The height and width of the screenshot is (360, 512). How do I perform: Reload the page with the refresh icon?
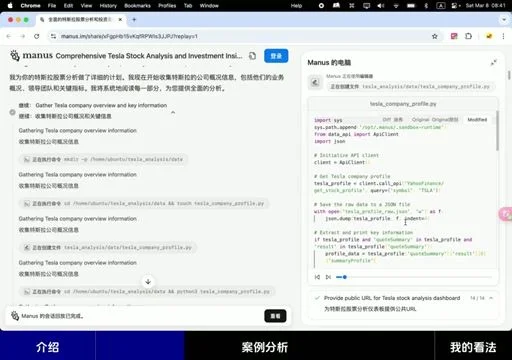click(x=37, y=36)
